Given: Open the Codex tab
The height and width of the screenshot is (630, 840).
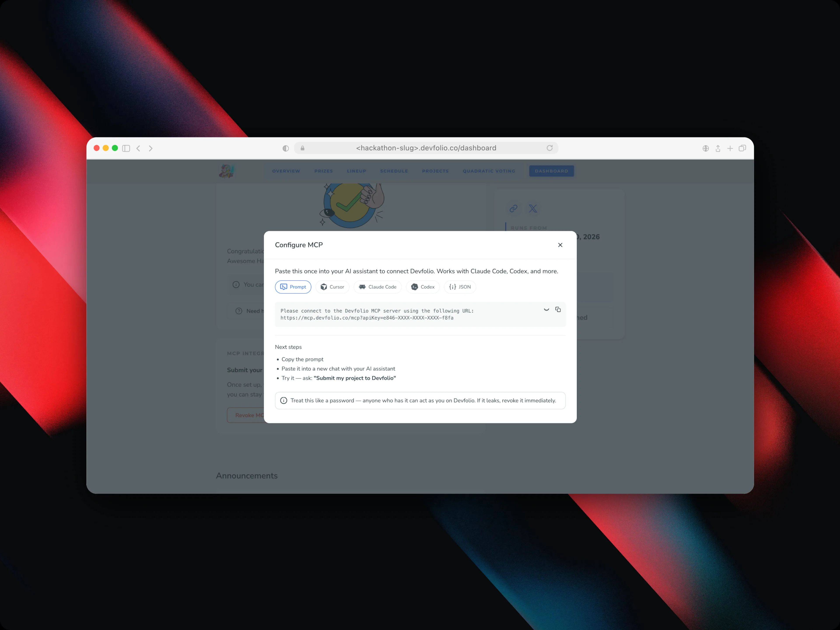Looking at the screenshot, I should tap(422, 287).
